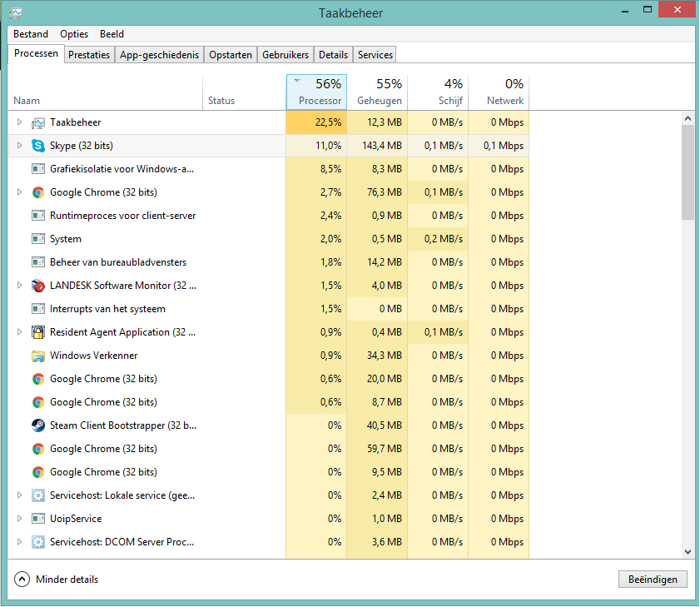The image size is (700, 607).
Task: Switch to the Details tab
Action: [333, 54]
